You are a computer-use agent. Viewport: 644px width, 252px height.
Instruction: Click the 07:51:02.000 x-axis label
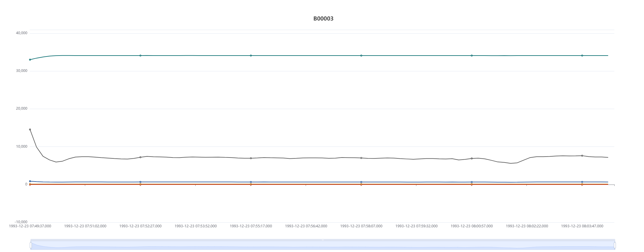85,226
